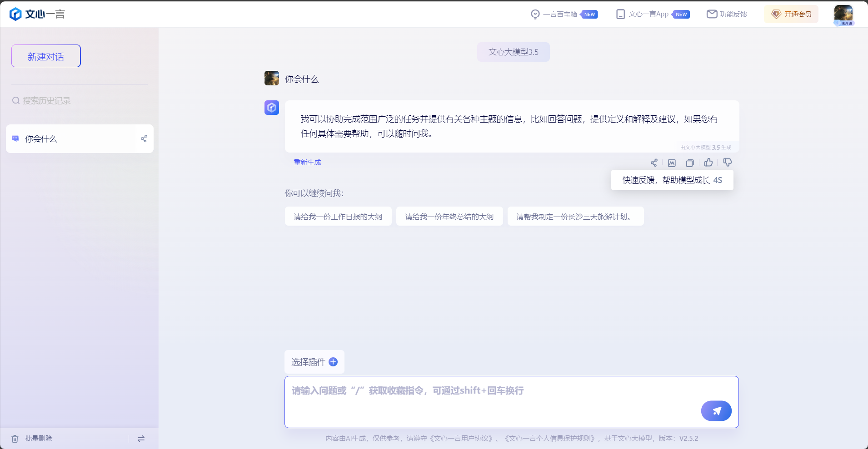The height and width of the screenshot is (449, 868).
Task: Open 功能反馈 feedback page
Action: (727, 15)
